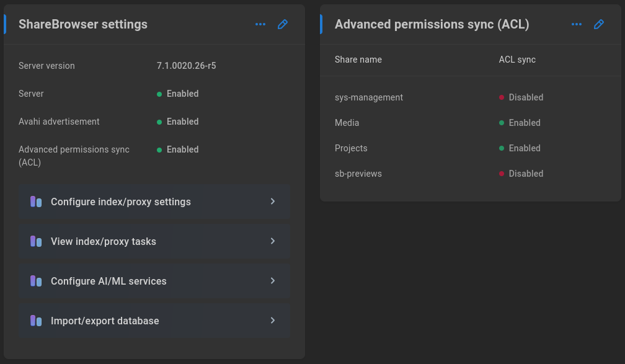This screenshot has height=364, width=625.
Task: Select the Media share row
Action: 471,123
